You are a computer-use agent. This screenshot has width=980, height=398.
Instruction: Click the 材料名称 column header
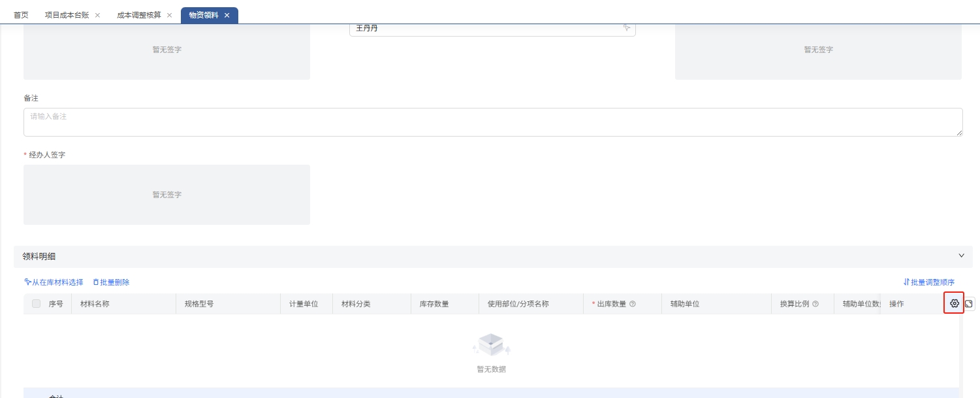click(95, 304)
